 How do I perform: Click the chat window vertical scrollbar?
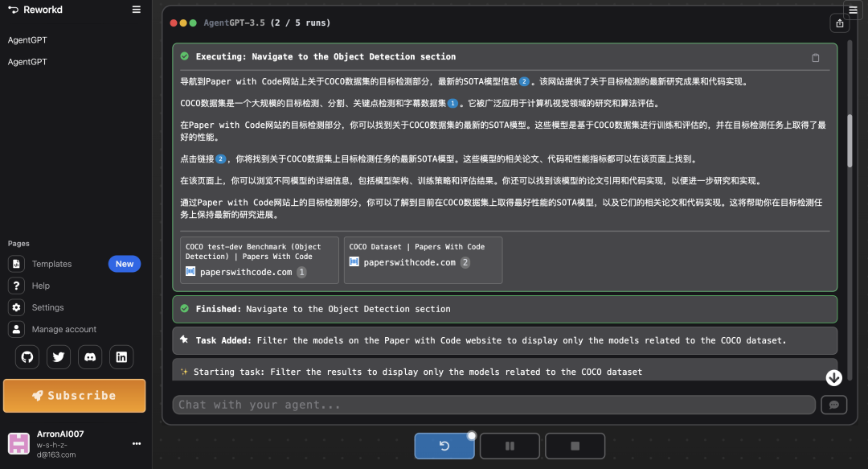coord(850,141)
